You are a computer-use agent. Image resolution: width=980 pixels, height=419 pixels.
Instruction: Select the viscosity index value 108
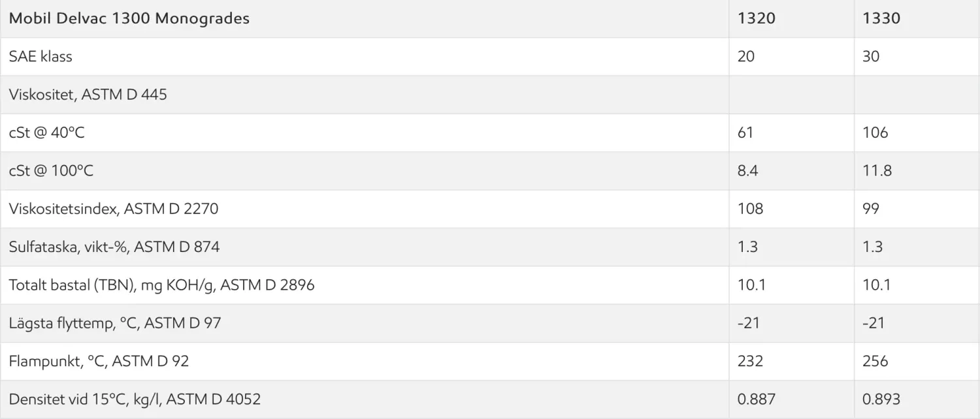tap(750, 209)
